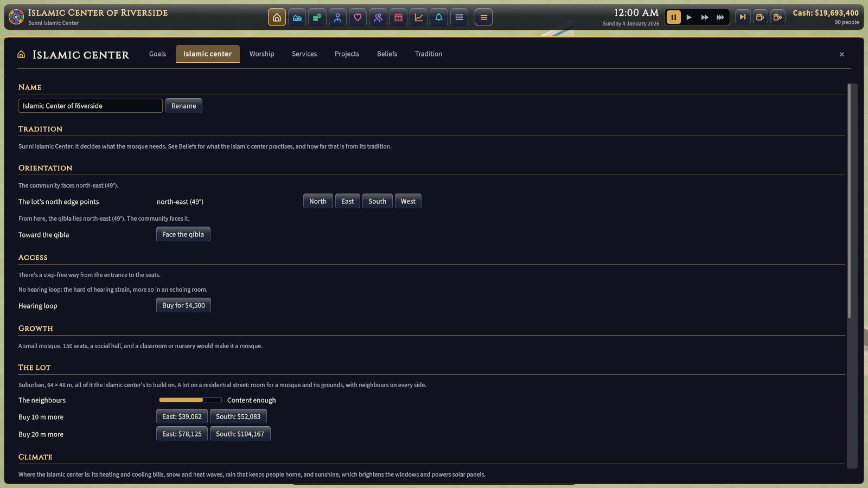Click the panel's vertical scrollbar

tap(850, 201)
